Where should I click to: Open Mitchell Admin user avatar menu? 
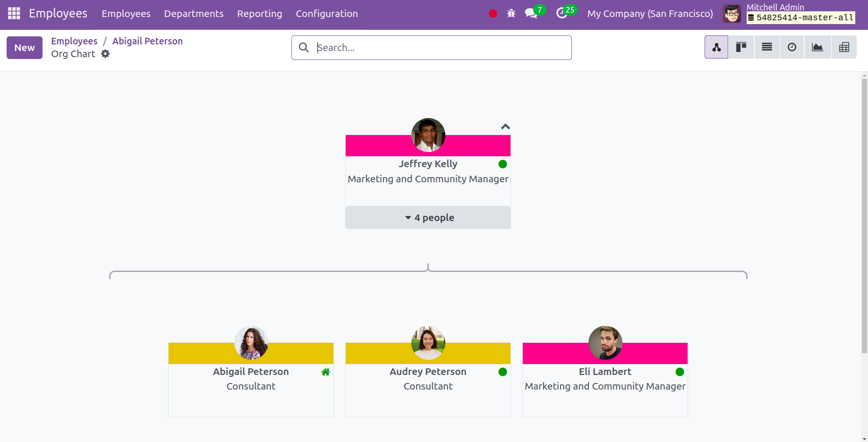click(732, 14)
